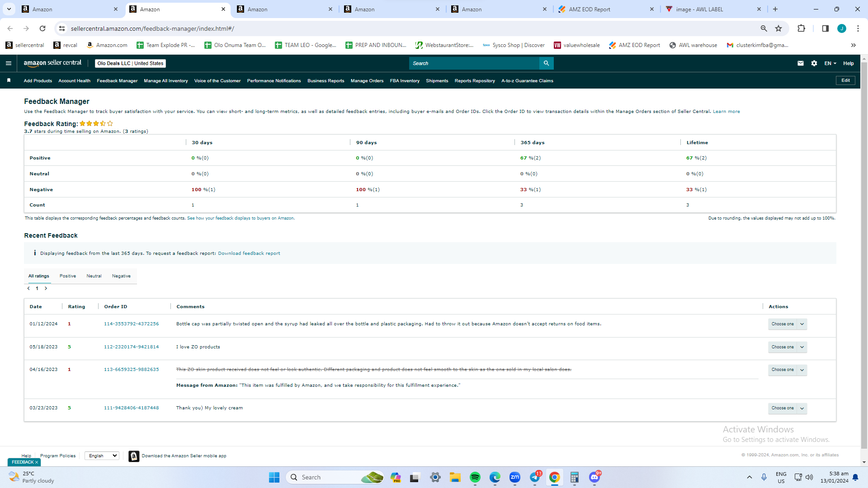Open Spotify from the taskbar
The height and width of the screenshot is (488, 868).
click(x=475, y=477)
